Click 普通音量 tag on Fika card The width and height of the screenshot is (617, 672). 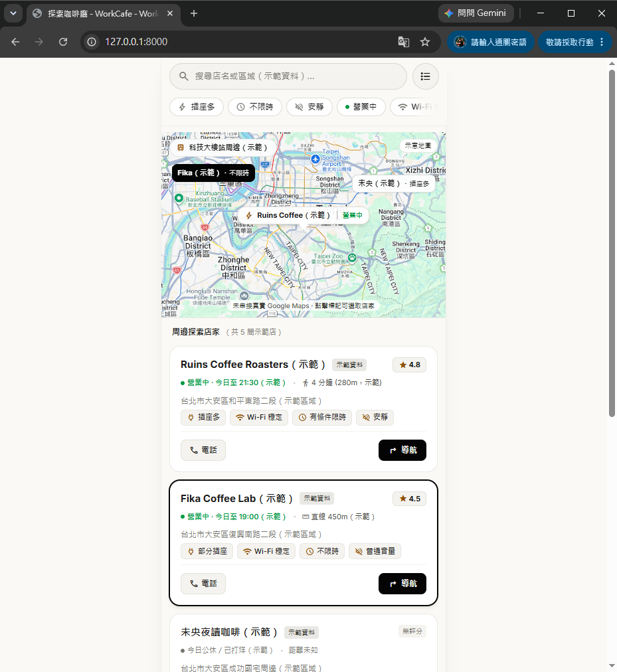pyautogui.click(x=375, y=551)
